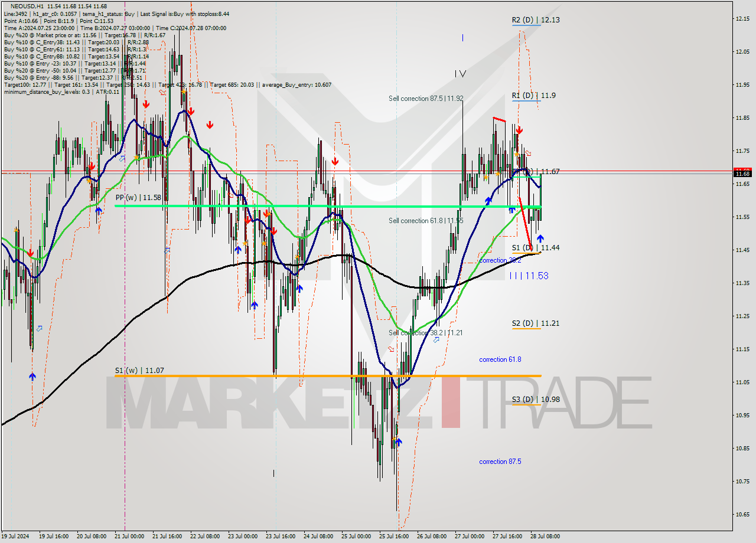Image resolution: width=756 pixels, height=543 pixels.
Task: Select the blue 'correction 61.8' label
Action: (x=500, y=359)
